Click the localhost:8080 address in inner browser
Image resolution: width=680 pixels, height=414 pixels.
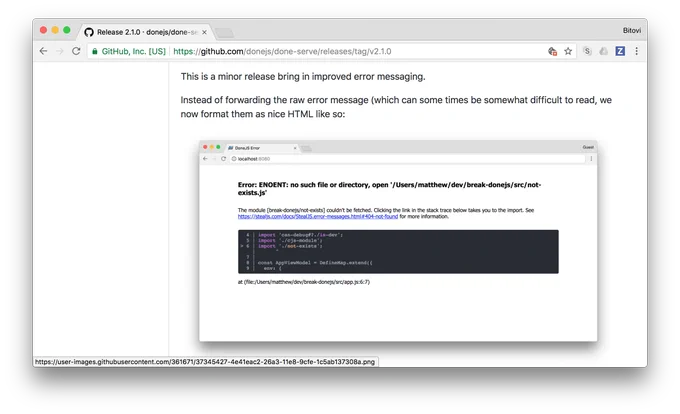(254, 159)
